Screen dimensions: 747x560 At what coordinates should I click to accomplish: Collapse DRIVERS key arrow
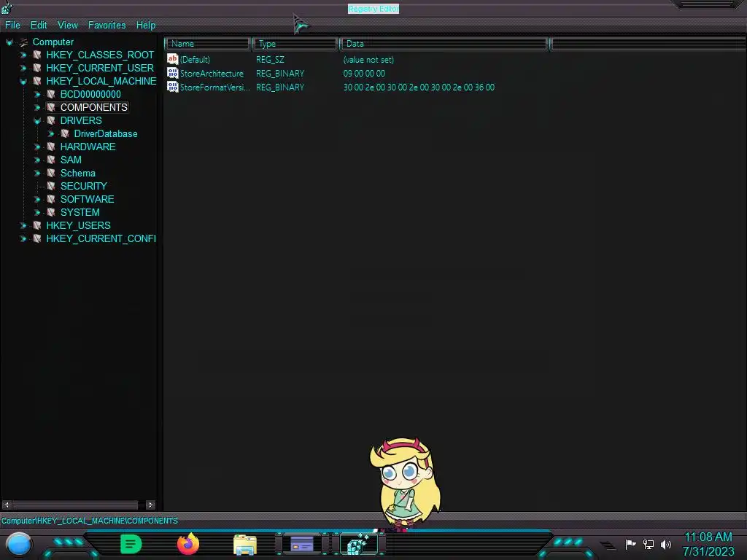click(36, 121)
